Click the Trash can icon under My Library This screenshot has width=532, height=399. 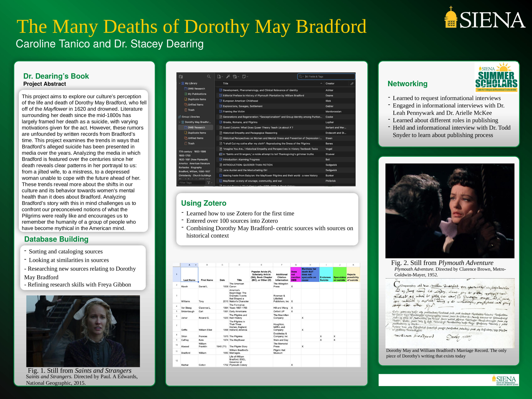click(x=186, y=110)
